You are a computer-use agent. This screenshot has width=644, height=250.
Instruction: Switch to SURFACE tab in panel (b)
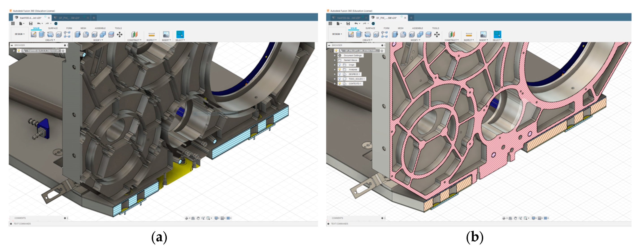[370, 28]
